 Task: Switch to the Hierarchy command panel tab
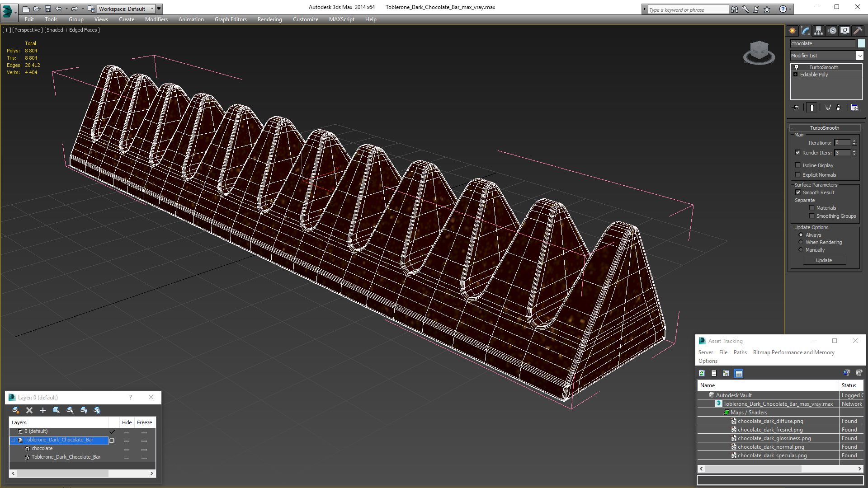pyautogui.click(x=819, y=31)
